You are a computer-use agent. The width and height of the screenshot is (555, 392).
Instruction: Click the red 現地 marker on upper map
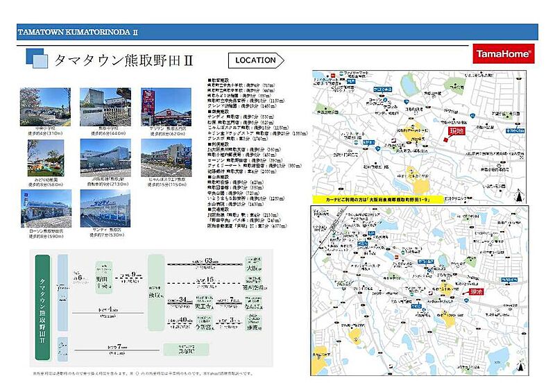point(456,131)
